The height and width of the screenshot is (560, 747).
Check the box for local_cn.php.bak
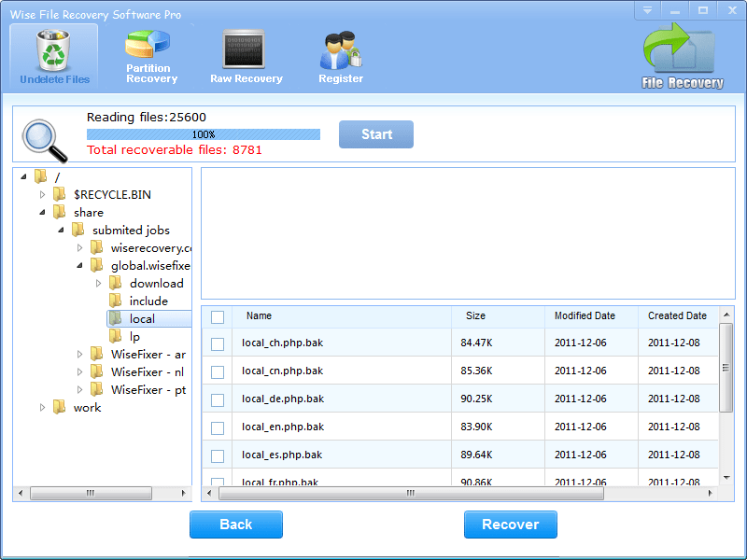pos(218,371)
